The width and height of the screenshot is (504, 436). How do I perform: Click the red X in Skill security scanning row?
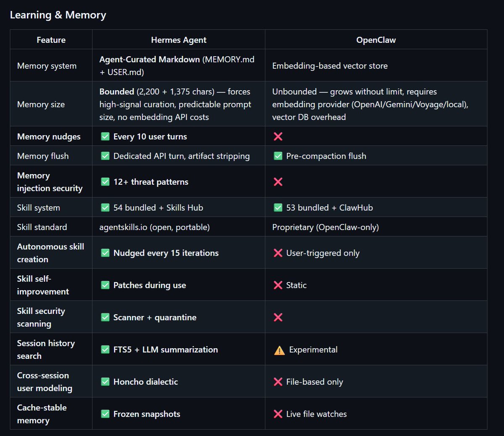coord(278,317)
